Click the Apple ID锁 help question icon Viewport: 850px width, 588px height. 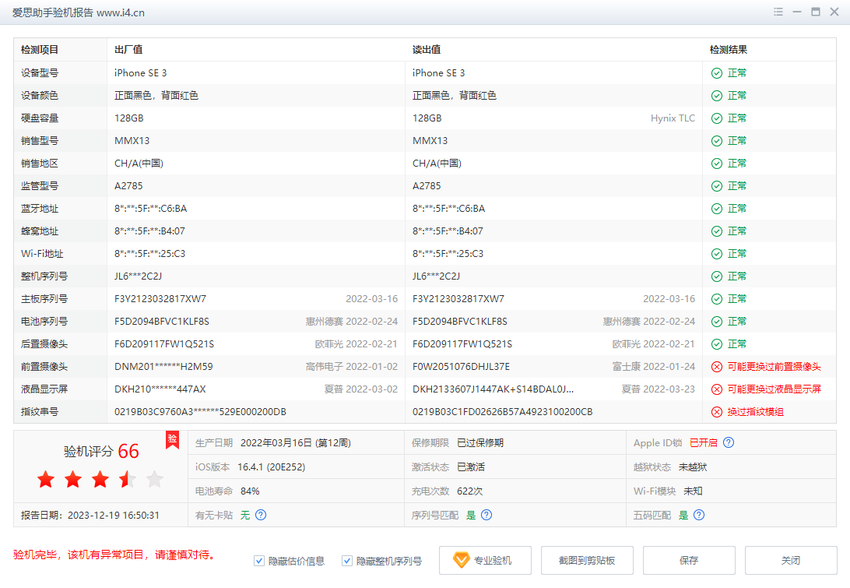coord(729,443)
